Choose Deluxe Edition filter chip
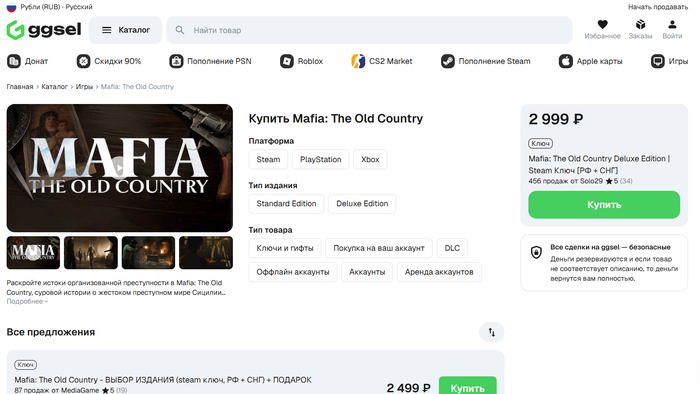Image resolution: width=700 pixels, height=394 pixels. (362, 203)
